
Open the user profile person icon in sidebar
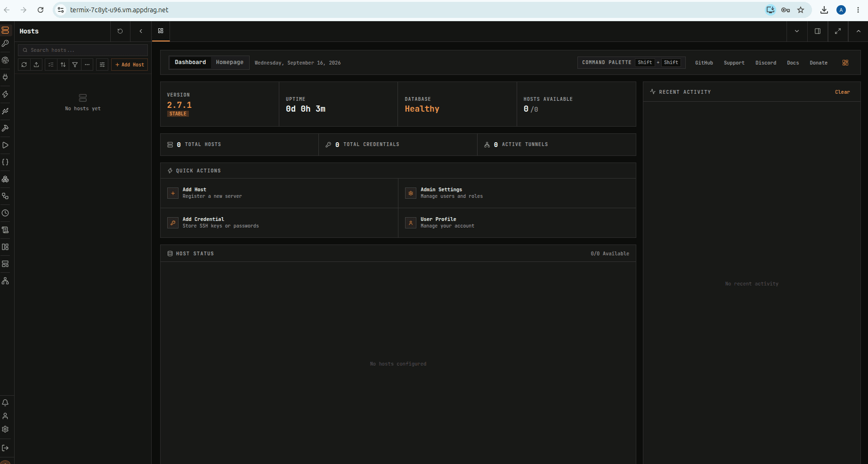[x=5, y=416]
